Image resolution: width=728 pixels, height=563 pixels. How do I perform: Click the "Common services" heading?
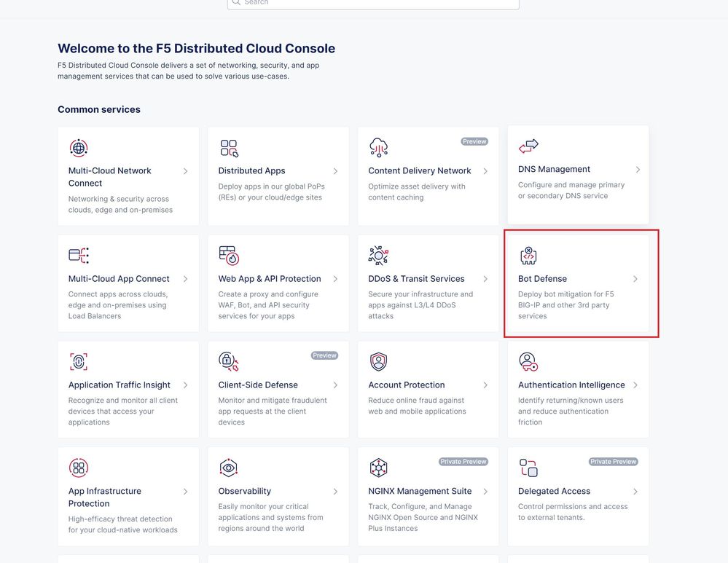pos(99,109)
